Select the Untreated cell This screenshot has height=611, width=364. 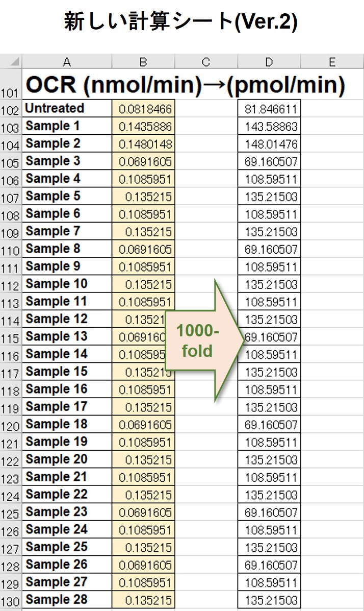67,108
